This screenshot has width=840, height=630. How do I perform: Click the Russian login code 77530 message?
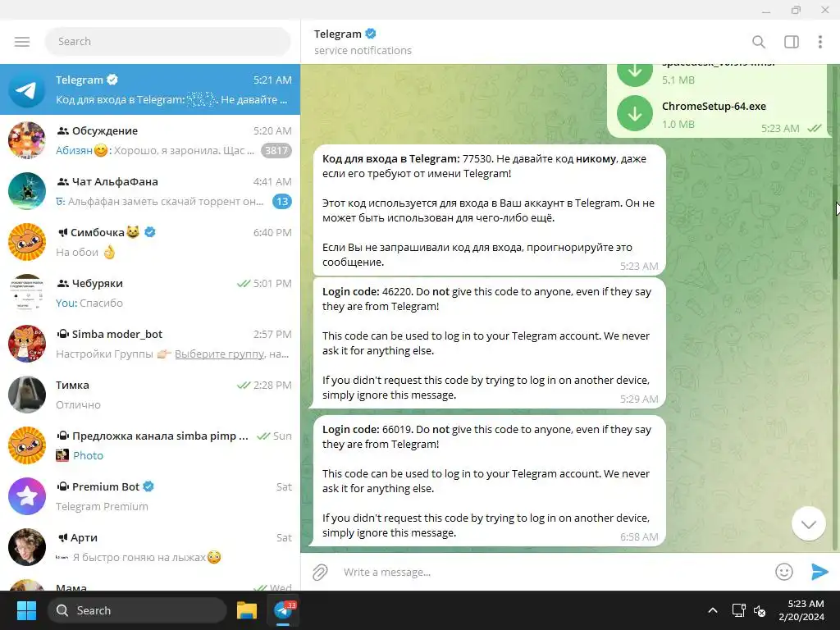[490, 210]
